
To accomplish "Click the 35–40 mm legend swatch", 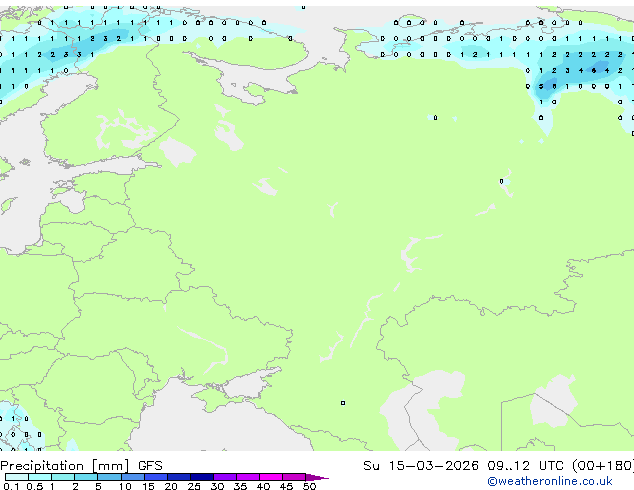I will (x=248, y=477).
